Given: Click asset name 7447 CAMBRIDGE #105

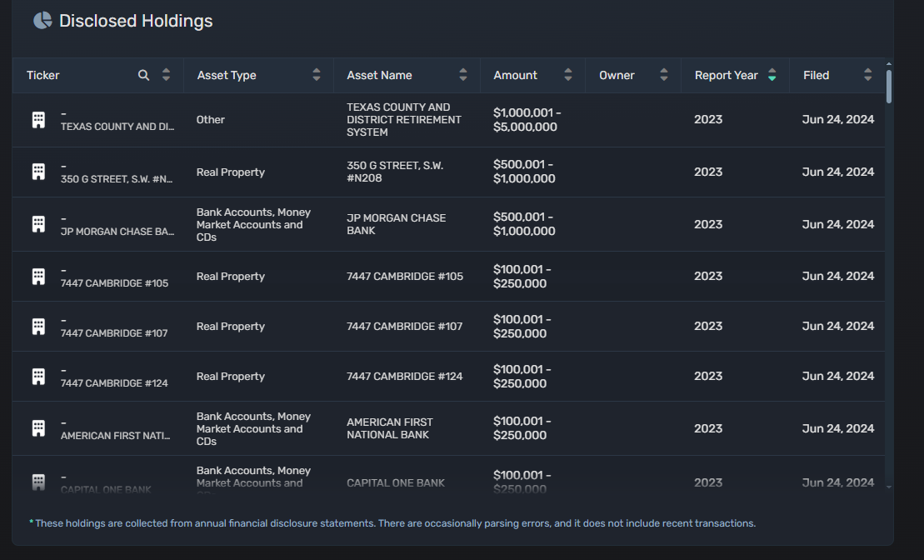Looking at the screenshot, I should tap(405, 276).
